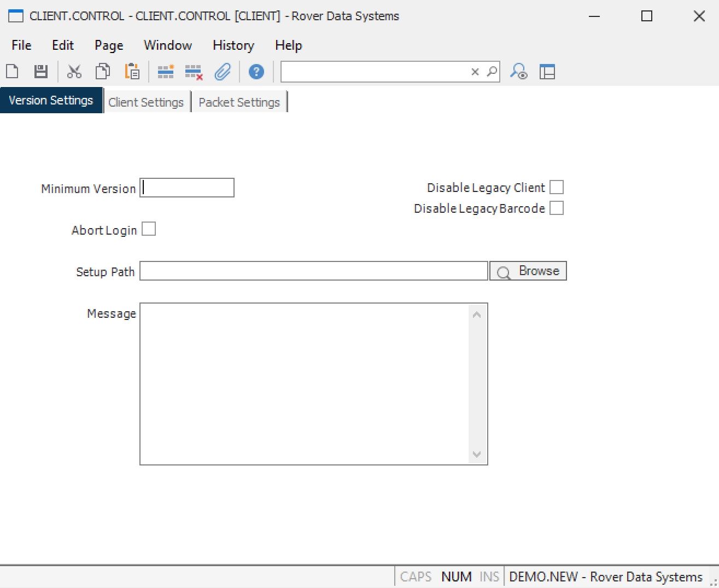This screenshot has height=588, width=719.
Task: Click inside the Message text area
Action: coord(304,383)
